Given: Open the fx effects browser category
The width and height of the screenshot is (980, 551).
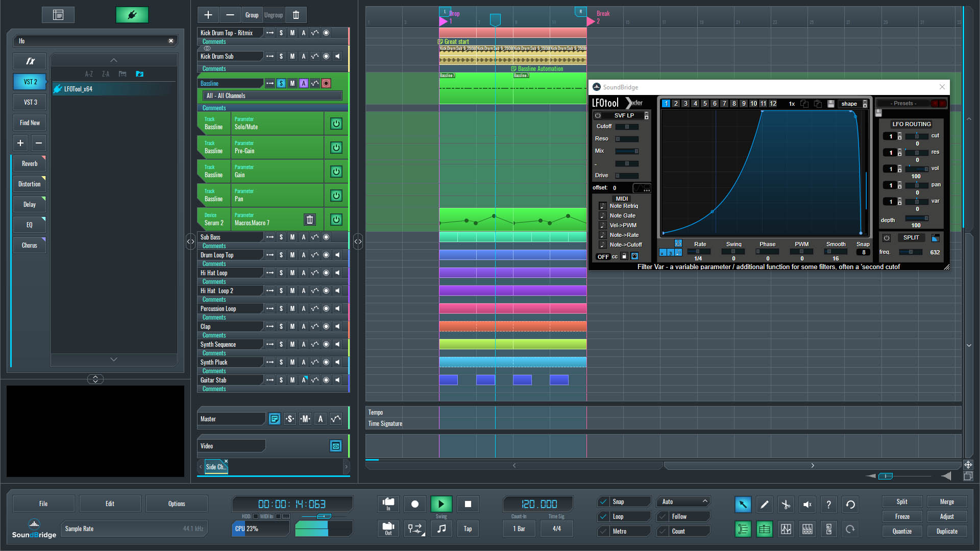Looking at the screenshot, I should click(x=30, y=61).
